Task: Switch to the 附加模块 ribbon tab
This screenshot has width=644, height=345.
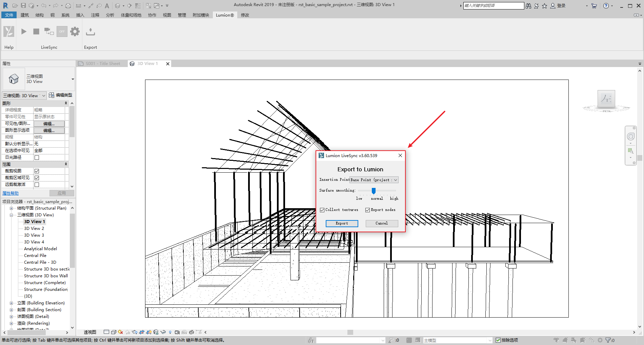Action: click(x=201, y=15)
